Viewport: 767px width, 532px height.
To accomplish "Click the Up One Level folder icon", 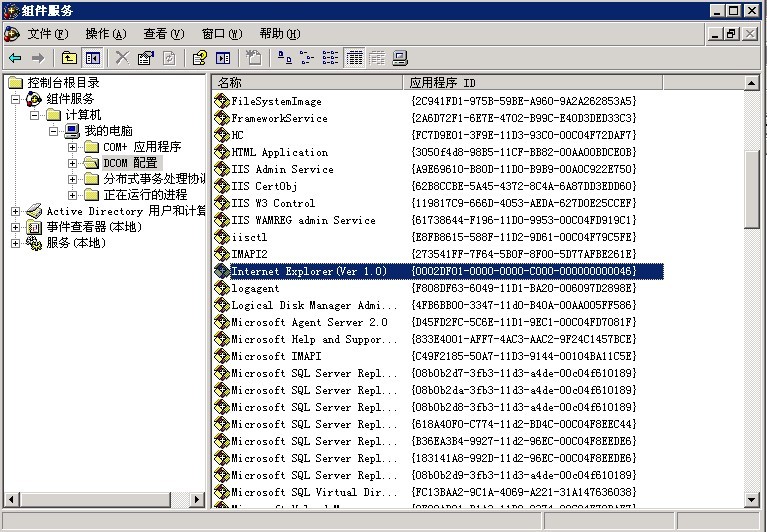I will click(69, 58).
